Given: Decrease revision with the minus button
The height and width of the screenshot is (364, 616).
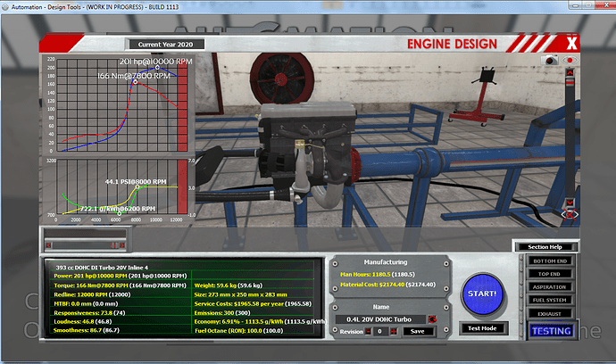Looking at the screenshot, I should click(368, 331).
